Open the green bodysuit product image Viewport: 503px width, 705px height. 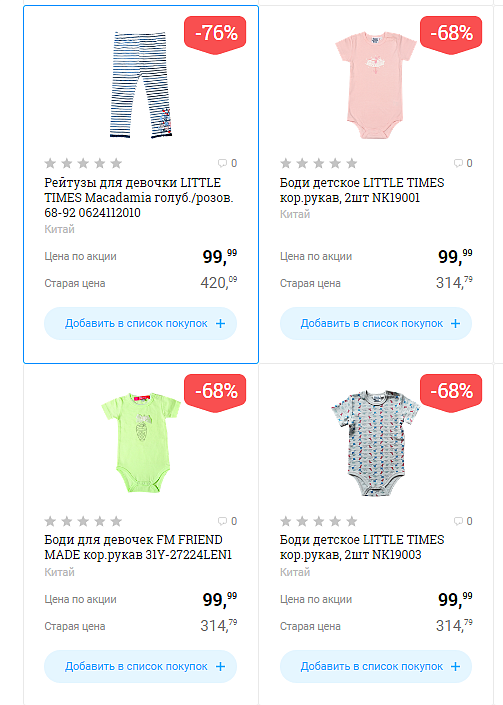(x=141, y=442)
